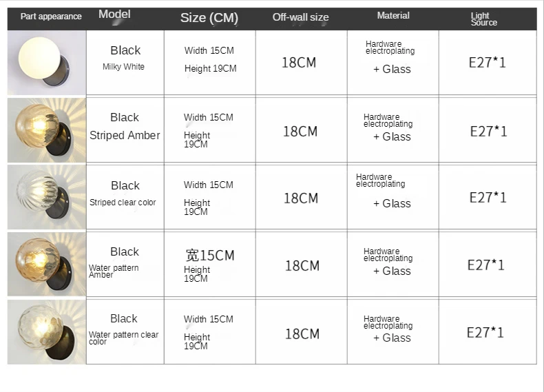Click the Water pattern clear color lamp photo
Image resolution: width=544 pixels, height=392 pixels.
click(x=46, y=331)
